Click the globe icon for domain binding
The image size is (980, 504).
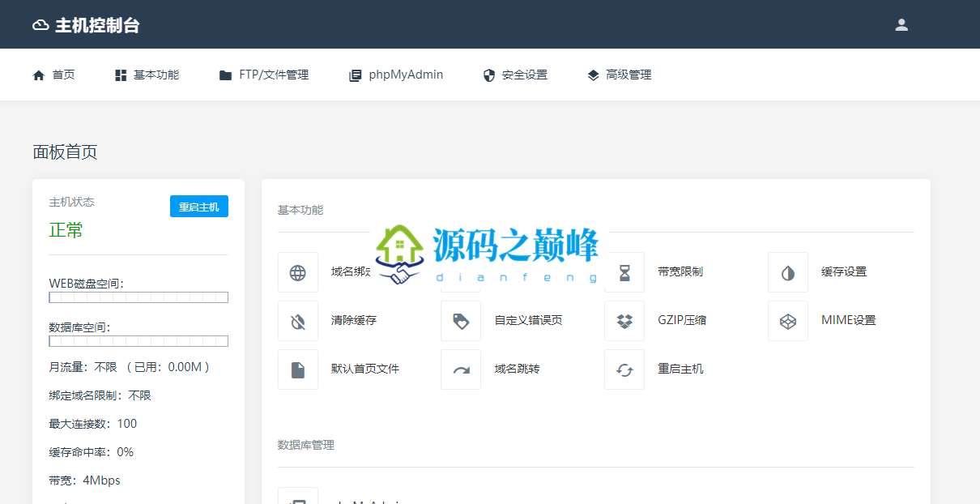pyautogui.click(x=298, y=272)
